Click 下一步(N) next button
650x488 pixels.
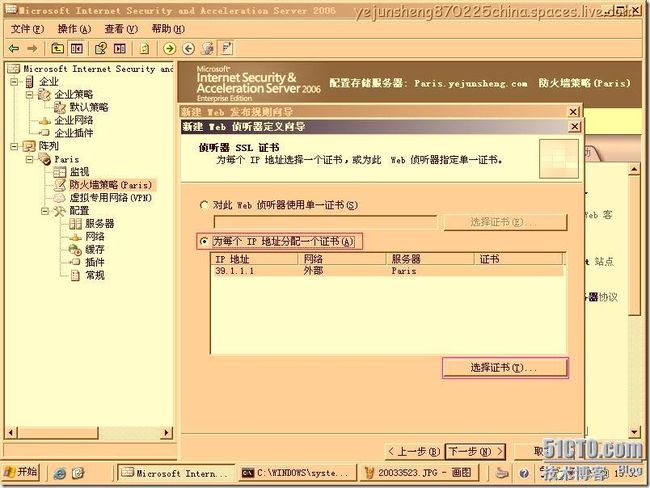475,451
